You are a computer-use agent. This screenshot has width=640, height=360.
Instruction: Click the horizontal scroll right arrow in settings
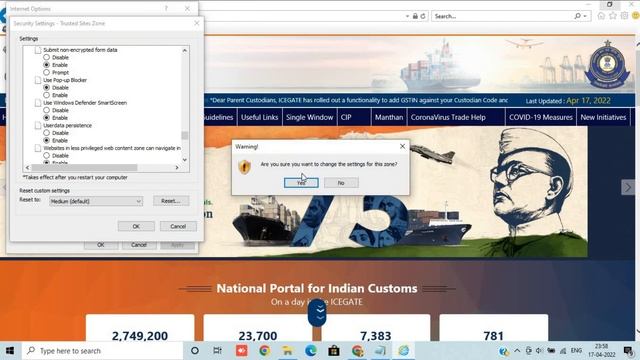coord(177,167)
